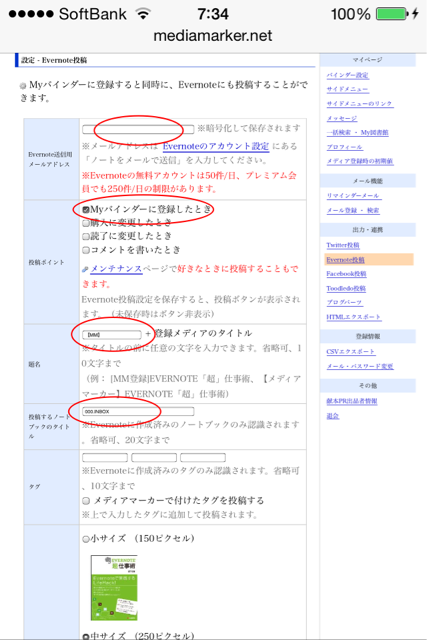This screenshot has width=427, height=640.
Task: Click the 投稿ポイント row label
Action: point(46,262)
